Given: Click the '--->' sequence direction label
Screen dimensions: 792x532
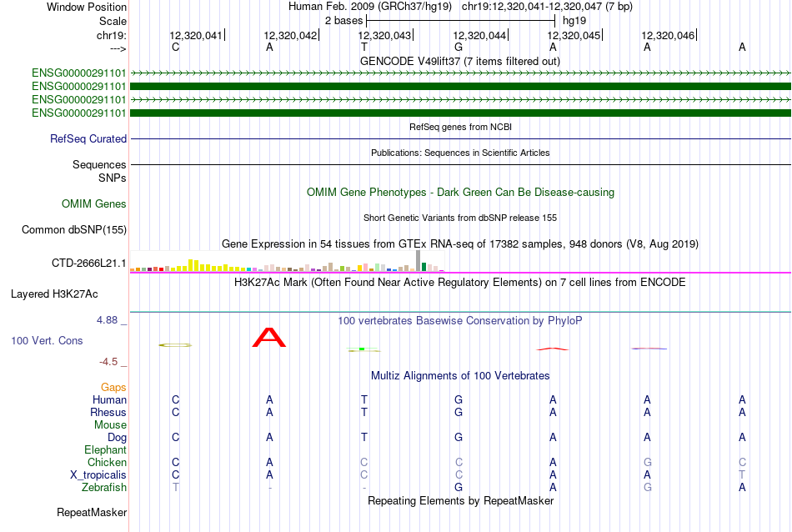Looking at the screenshot, I should click(x=118, y=48).
